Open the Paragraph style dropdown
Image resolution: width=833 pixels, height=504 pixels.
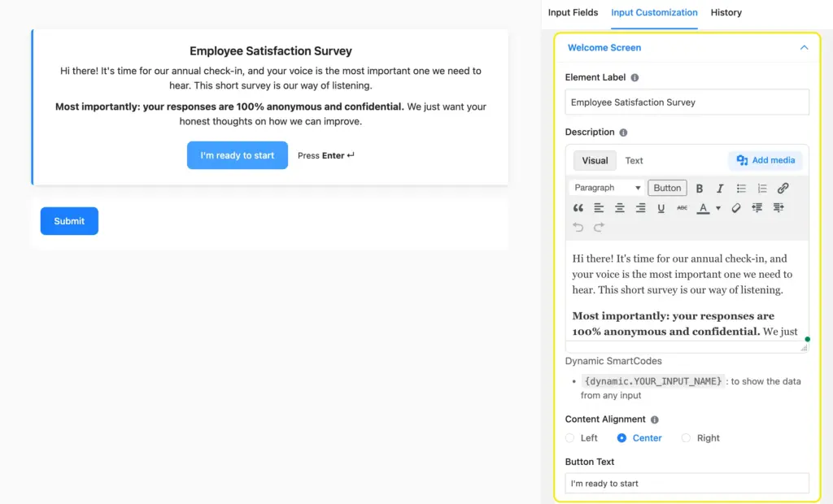pos(606,188)
